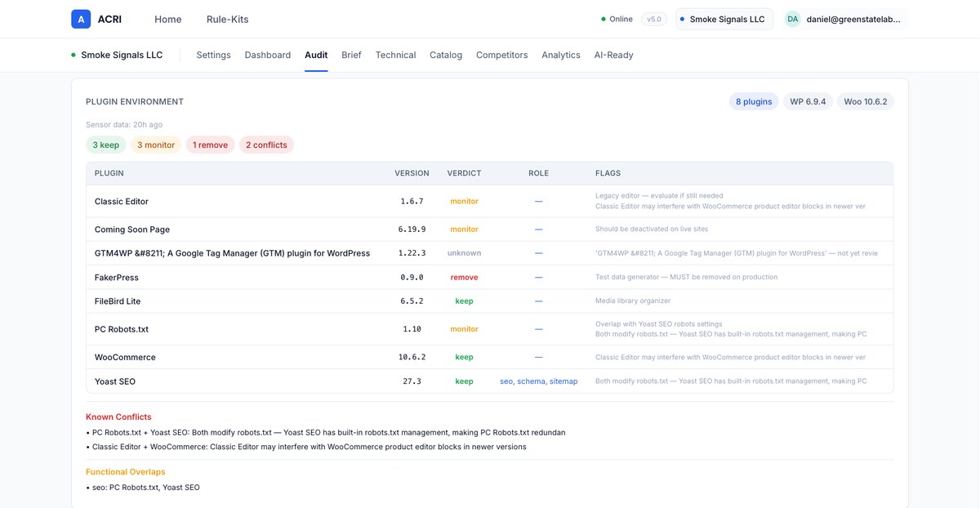
Task: Select the WooCommerce plugin name
Action: [x=125, y=357]
